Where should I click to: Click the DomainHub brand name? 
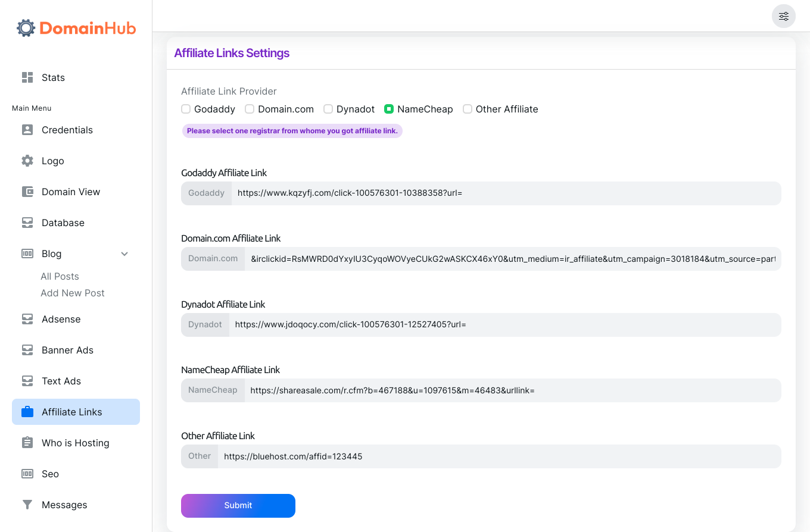point(88,28)
